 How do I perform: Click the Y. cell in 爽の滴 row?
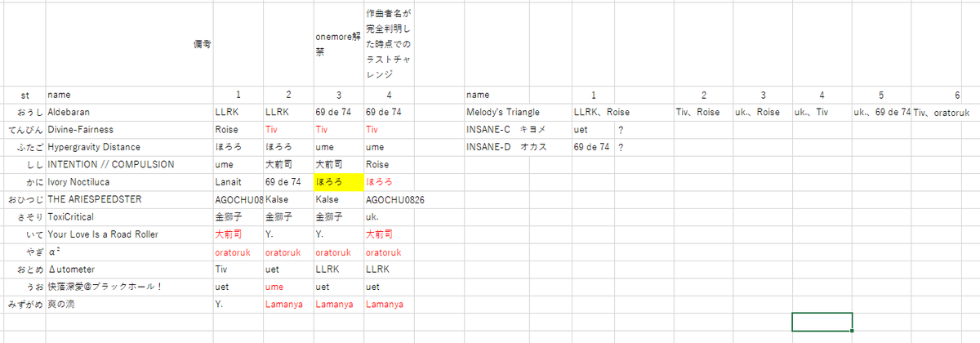(x=238, y=305)
